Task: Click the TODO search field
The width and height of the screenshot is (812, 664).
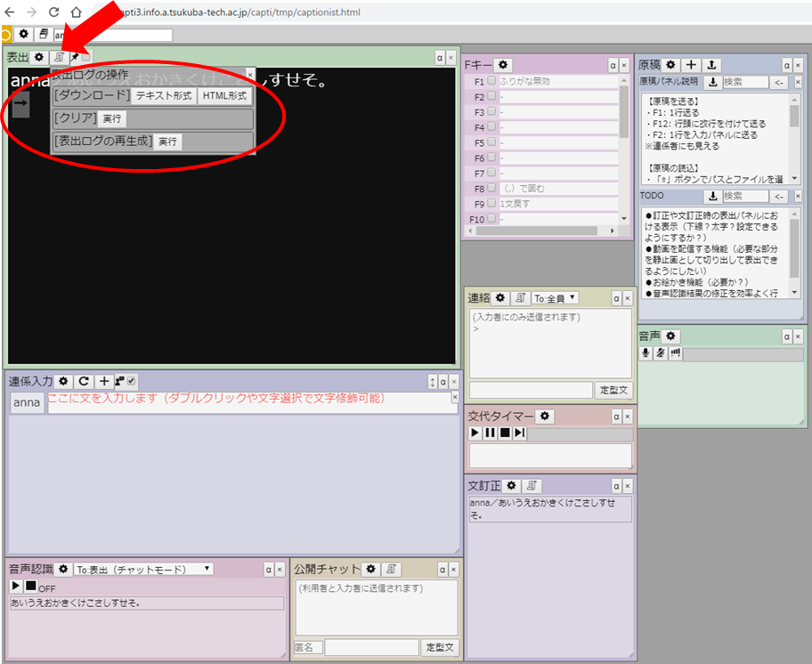Action: coord(745,196)
